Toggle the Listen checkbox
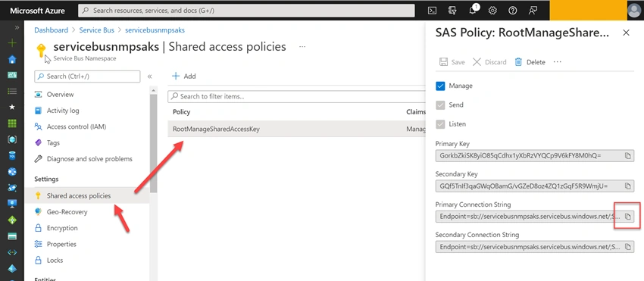 440,124
